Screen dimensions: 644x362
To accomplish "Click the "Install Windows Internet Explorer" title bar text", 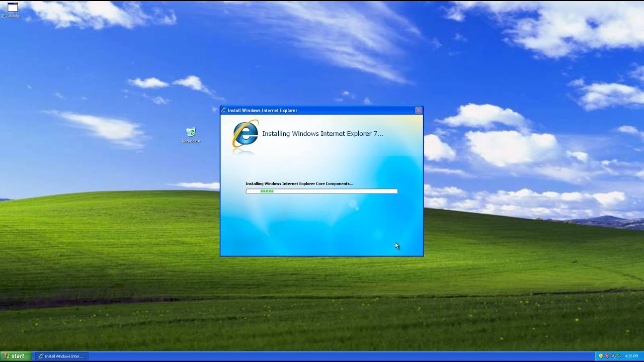I will click(263, 111).
